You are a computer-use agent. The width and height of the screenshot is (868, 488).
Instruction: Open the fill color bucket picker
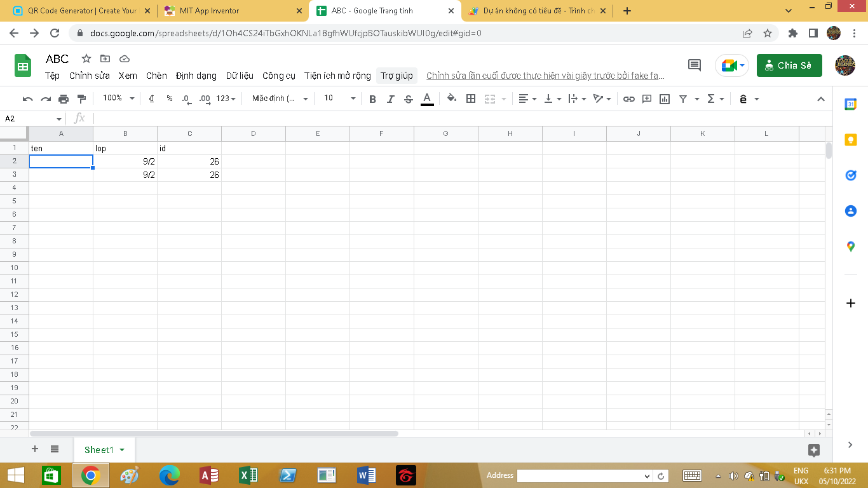click(x=452, y=98)
